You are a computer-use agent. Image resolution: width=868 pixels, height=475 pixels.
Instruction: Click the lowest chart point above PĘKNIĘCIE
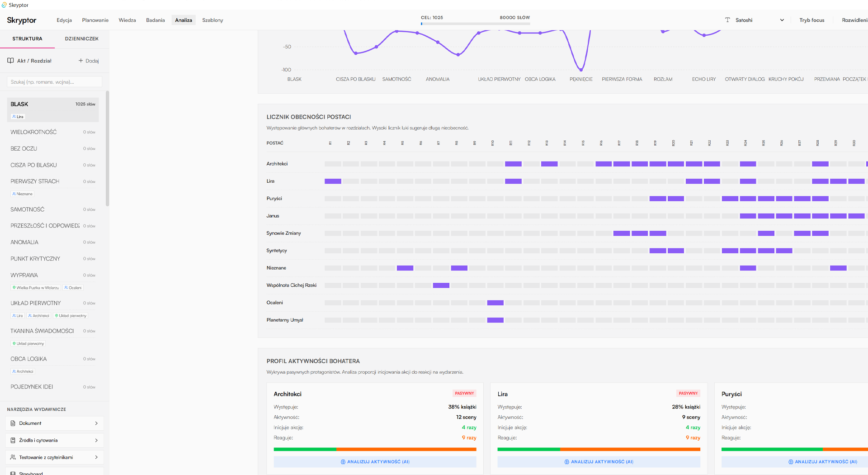point(581,70)
